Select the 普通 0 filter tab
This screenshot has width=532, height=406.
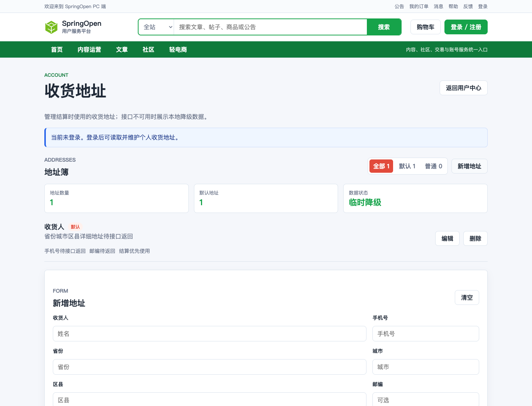433,166
